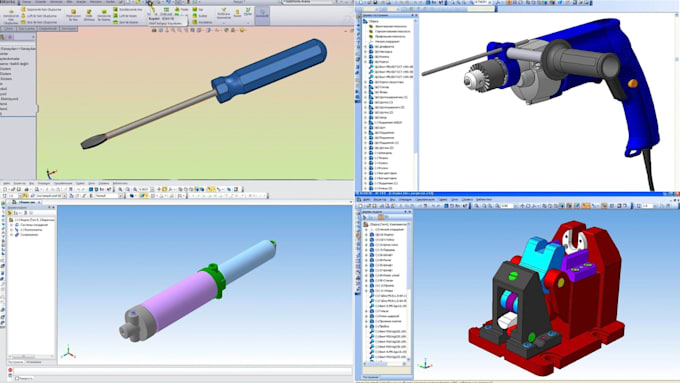Switch to Исполнения tab under cylinder window tree
The image size is (680, 383).
(x=34, y=361)
